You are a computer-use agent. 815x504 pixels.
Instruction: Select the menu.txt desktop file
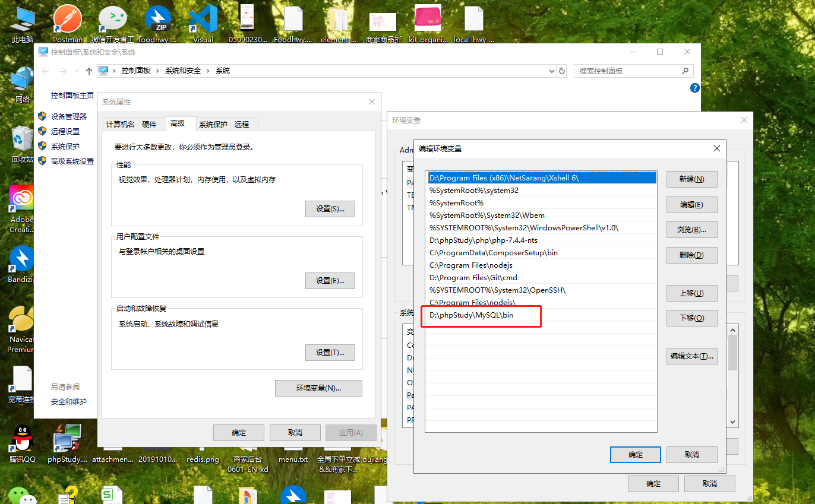point(293,459)
